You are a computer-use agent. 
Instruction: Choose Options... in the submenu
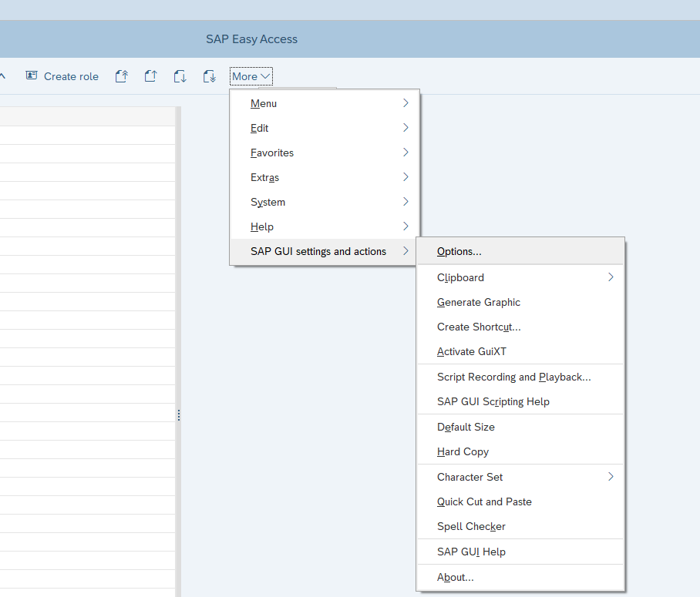point(520,251)
